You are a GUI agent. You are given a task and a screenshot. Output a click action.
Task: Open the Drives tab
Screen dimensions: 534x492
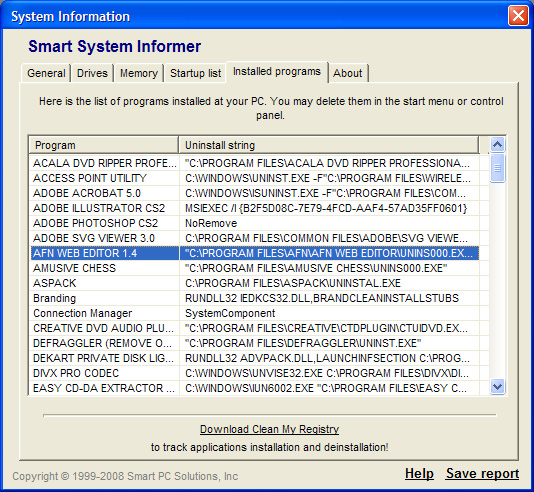click(x=92, y=73)
